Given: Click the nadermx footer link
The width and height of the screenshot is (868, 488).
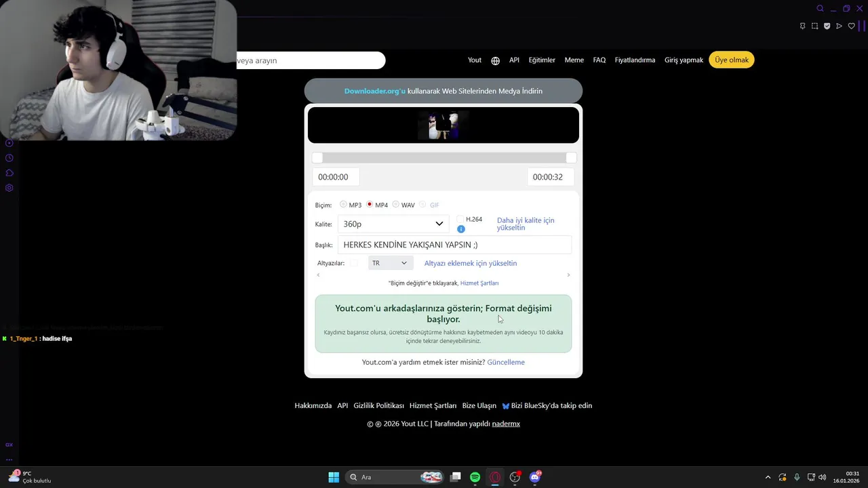Looking at the screenshot, I should tap(506, 424).
